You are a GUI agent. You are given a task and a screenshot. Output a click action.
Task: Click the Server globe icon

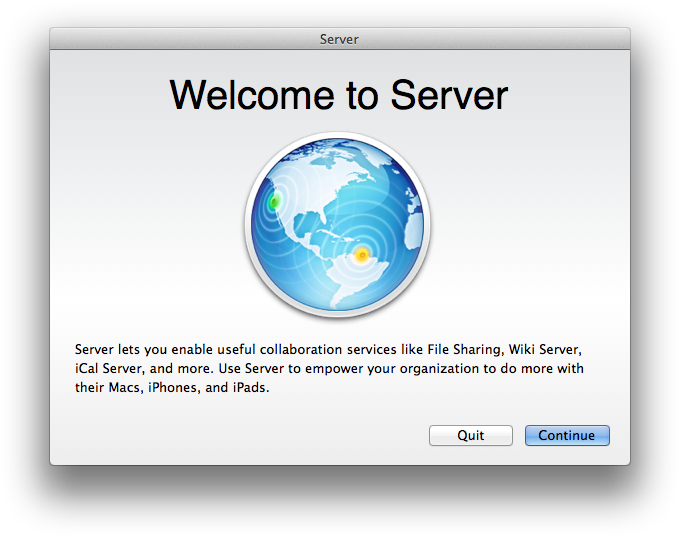(337, 225)
